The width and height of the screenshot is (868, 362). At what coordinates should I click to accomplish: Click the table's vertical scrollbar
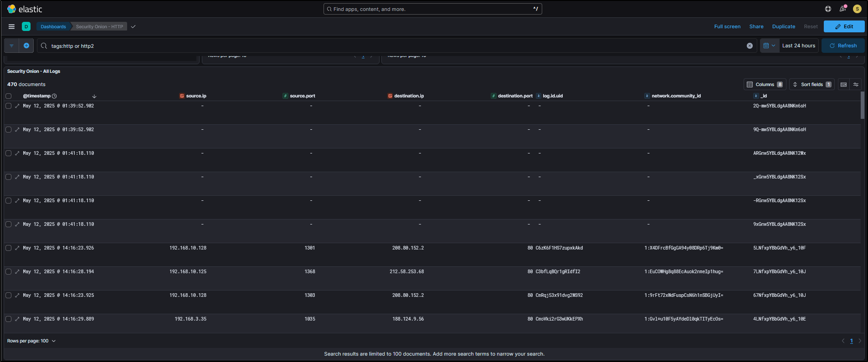click(862, 106)
